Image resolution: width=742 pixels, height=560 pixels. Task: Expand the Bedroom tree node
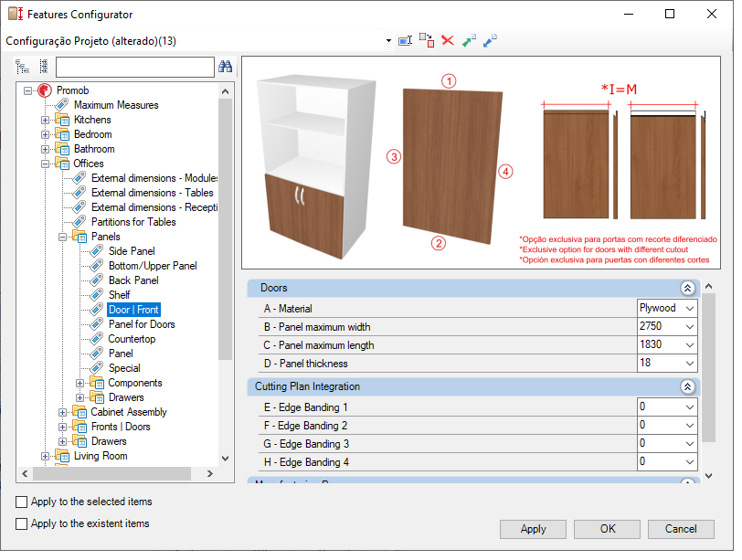pyautogui.click(x=45, y=135)
